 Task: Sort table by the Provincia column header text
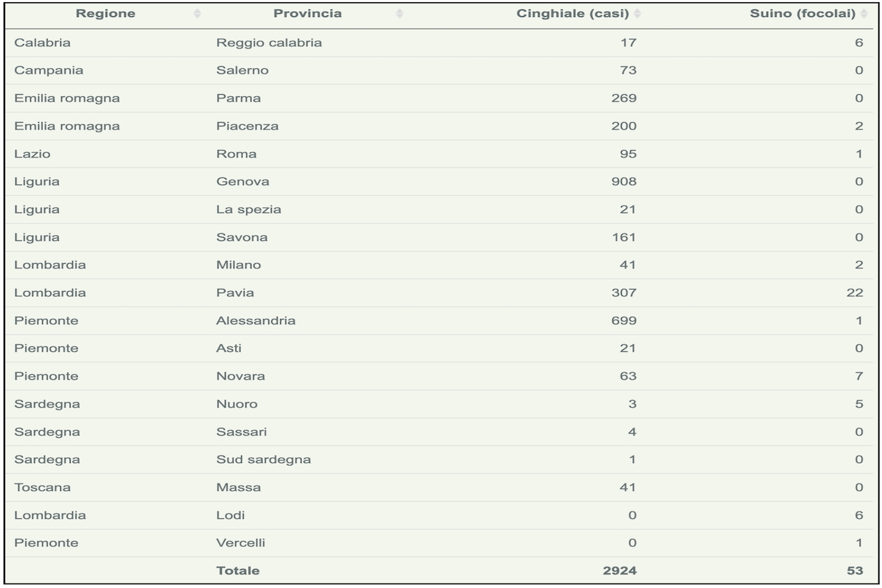307,14
